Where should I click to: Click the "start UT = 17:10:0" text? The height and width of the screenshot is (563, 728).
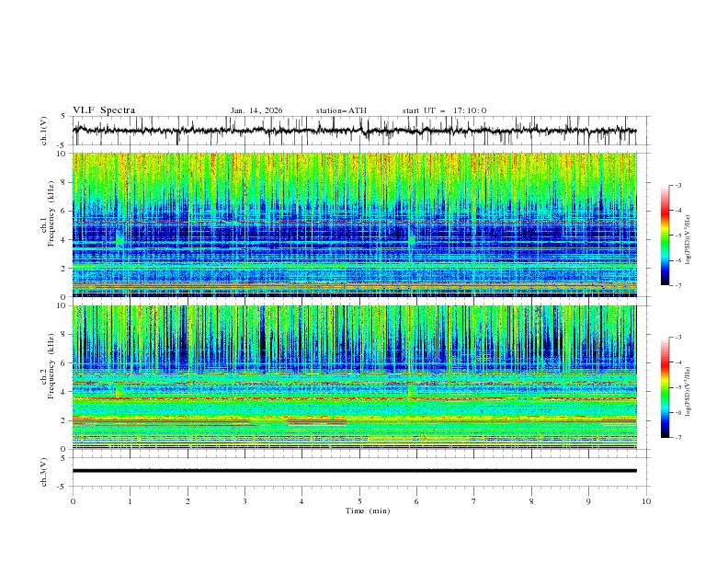pyautogui.click(x=444, y=110)
